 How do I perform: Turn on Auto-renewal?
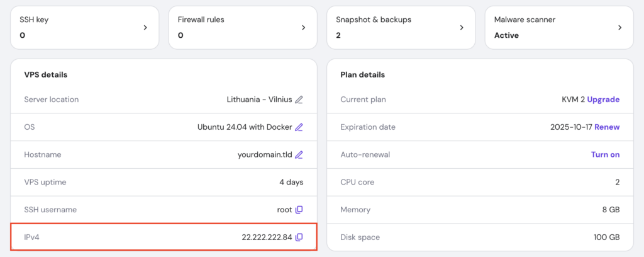(x=605, y=155)
